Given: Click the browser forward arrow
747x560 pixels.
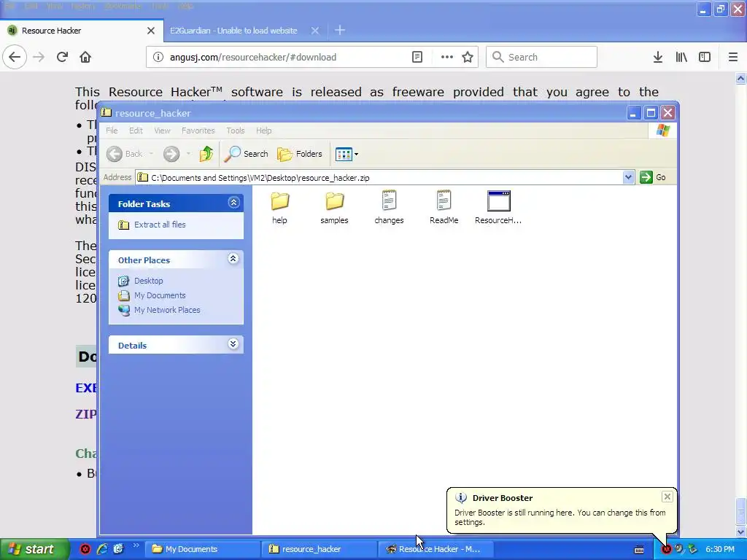Looking at the screenshot, I should pyautogui.click(x=39, y=57).
